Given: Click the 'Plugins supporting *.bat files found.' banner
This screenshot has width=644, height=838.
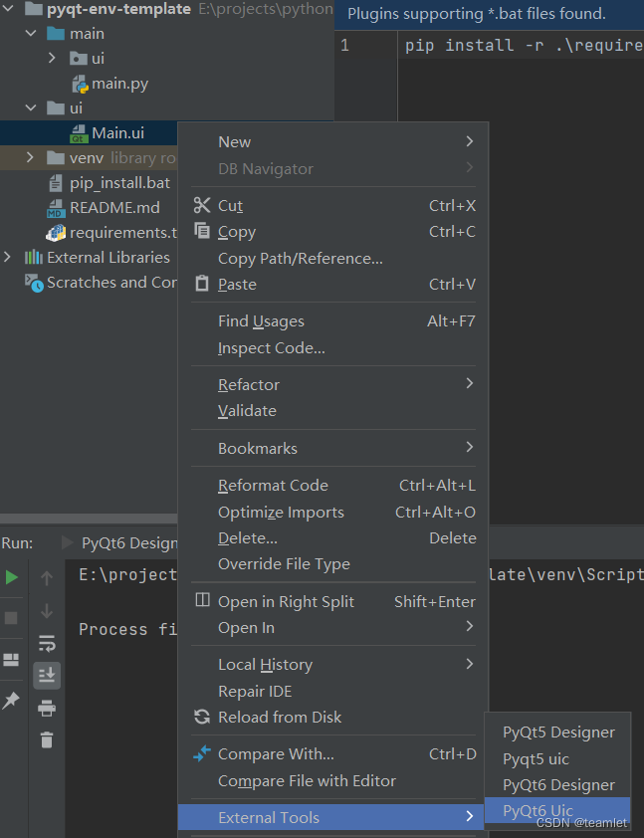Looking at the screenshot, I should (x=476, y=14).
